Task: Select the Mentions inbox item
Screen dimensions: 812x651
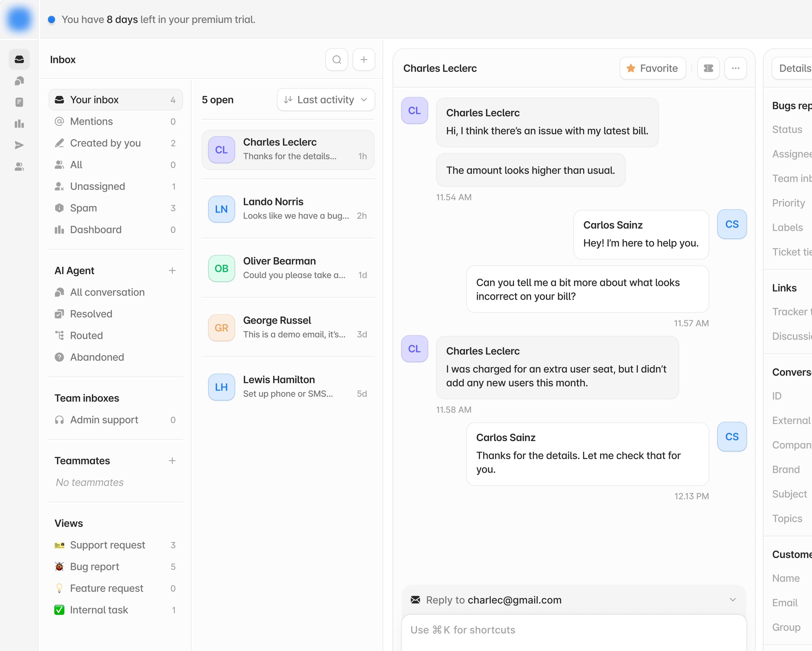Action: click(x=91, y=121)
